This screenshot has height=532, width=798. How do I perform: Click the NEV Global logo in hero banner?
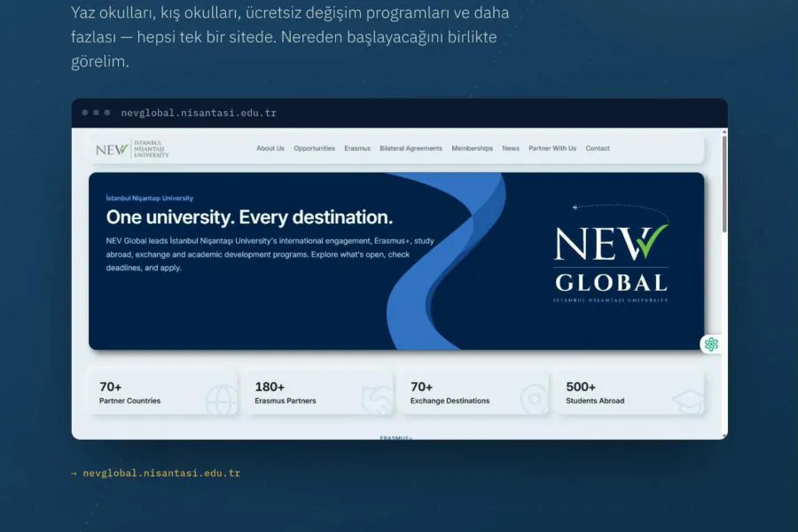pos(611,254)
